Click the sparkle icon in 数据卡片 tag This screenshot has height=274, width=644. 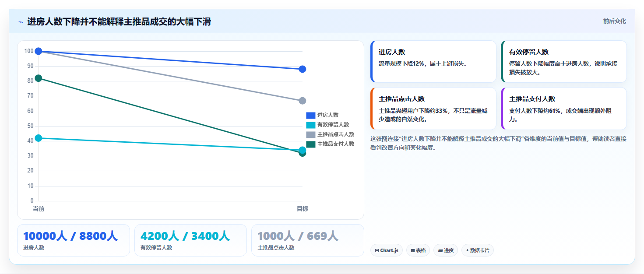coord(468,250)
